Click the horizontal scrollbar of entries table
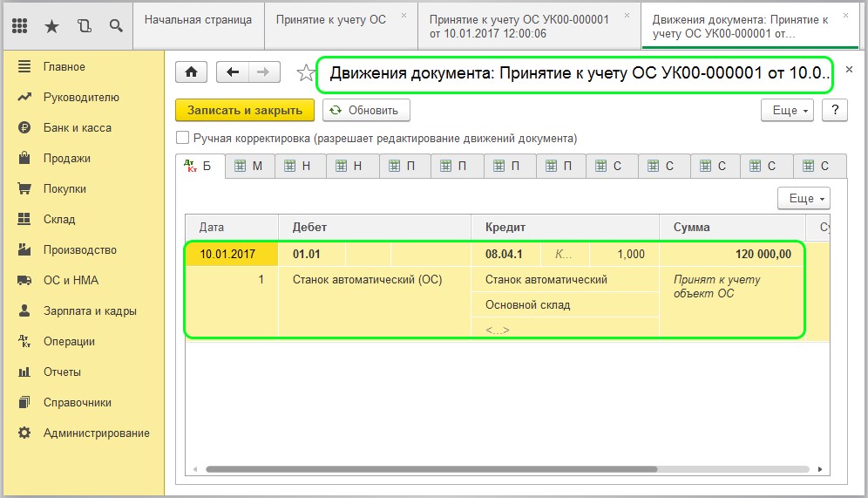The height and width of the screenshot is (498, 868). (x=431, y=469)
